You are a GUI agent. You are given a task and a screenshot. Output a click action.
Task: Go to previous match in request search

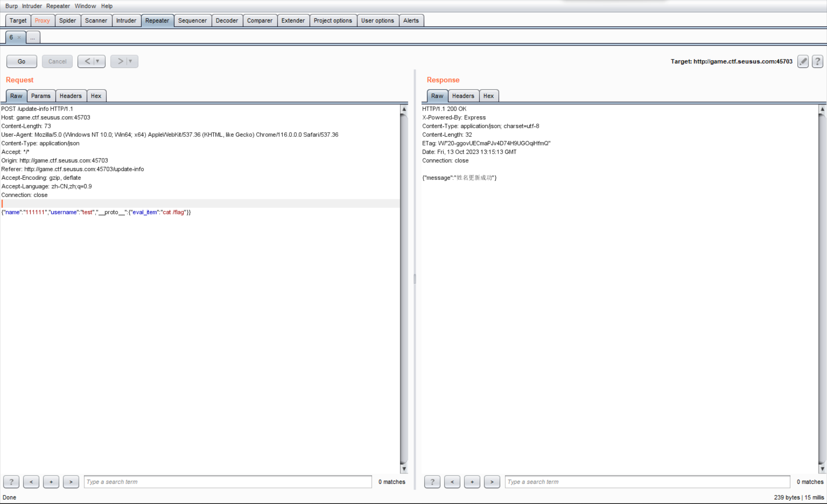coord(31,482)
